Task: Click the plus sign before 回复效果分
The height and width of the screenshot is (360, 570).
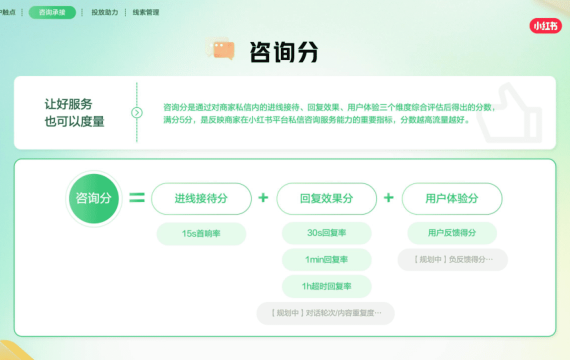Action: tap(263, 198)
